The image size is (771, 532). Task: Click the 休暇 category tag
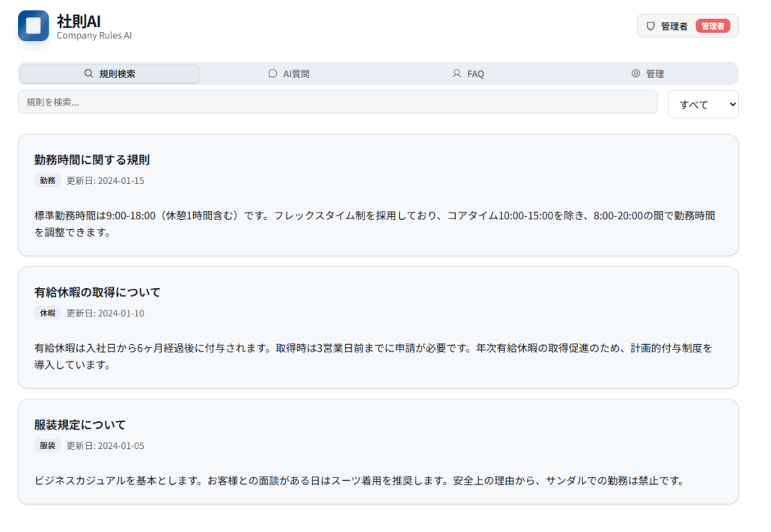click(x=48, y=314)
